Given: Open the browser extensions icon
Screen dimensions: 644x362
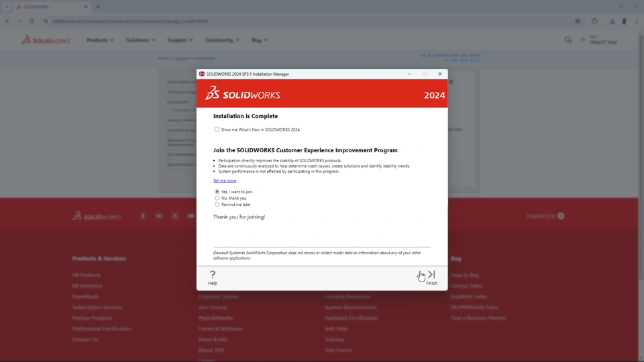Looking at the screenshot, I should click(x=594, y=21).
